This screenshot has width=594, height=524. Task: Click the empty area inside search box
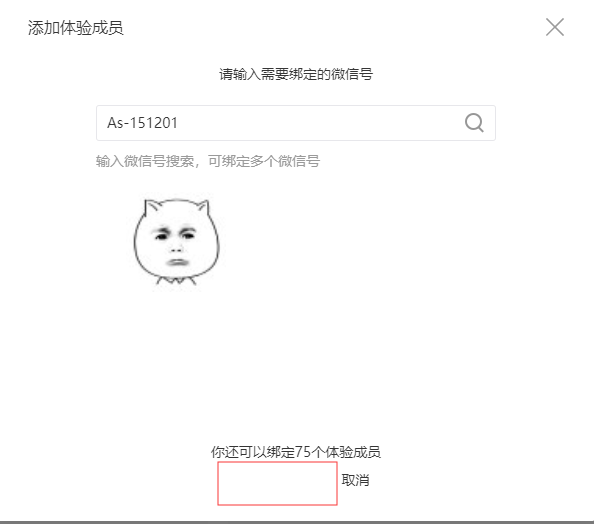click(318, 123)
